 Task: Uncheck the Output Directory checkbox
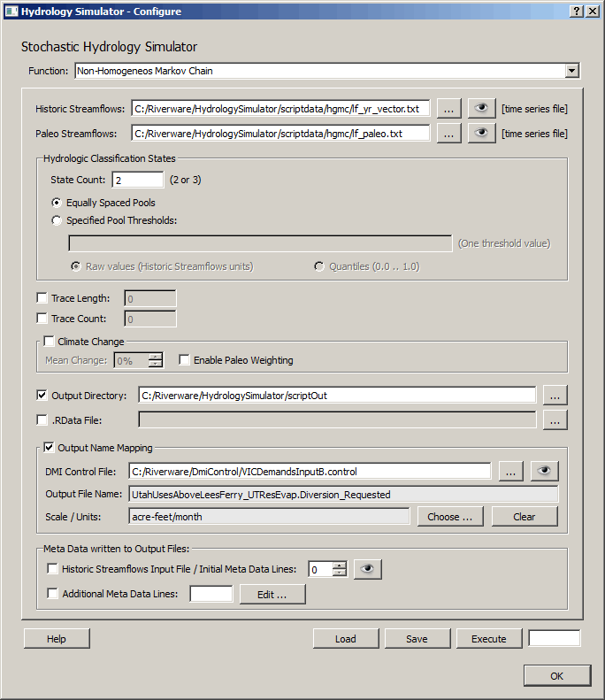(x=42, y=396)
